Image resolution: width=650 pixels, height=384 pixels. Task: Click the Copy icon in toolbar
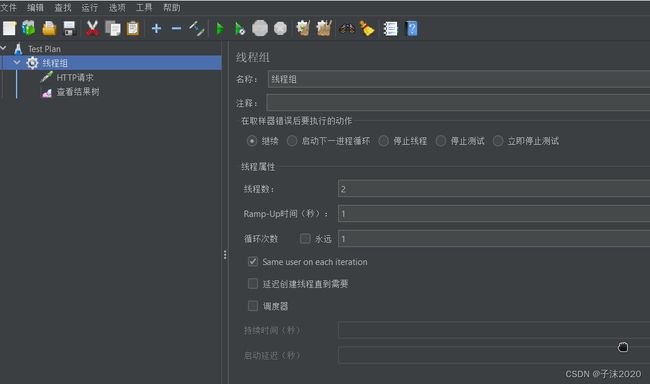pos(112,28)
